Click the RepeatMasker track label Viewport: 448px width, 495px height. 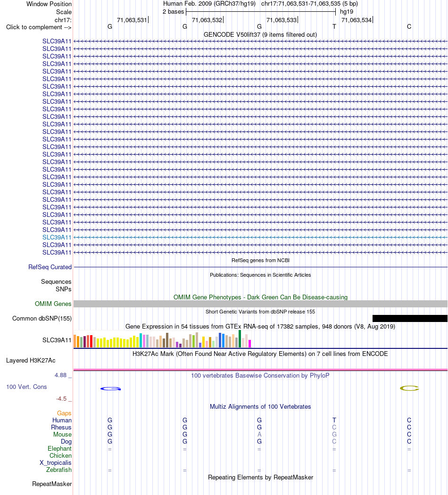coord(52,484)
